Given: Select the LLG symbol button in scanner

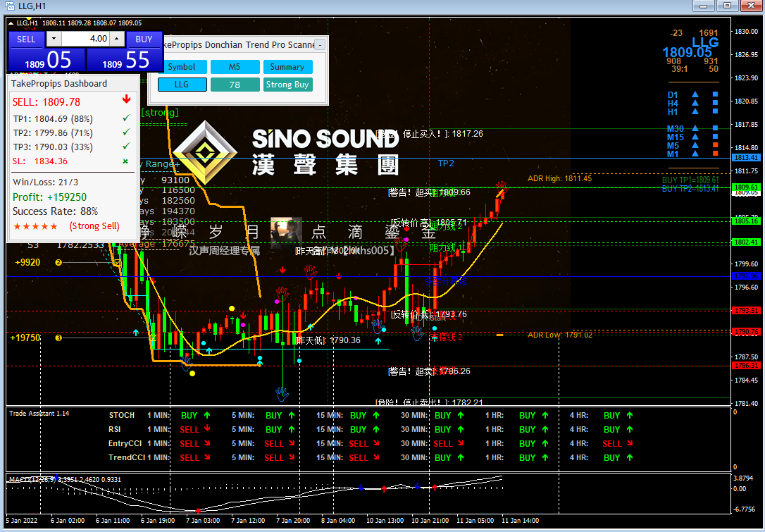Looking at the screenshot, I should coord(182,85).
